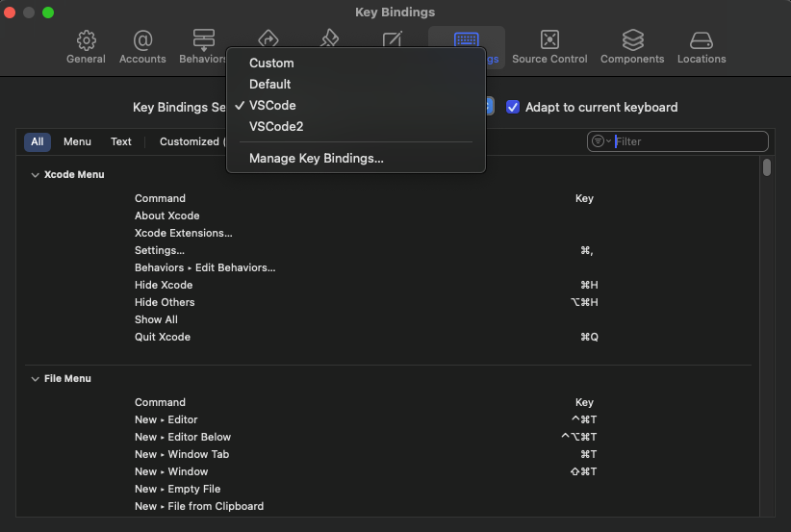Screen dimensions: 791x532
Task: Select the New Window command row
Action: (388, 471)
